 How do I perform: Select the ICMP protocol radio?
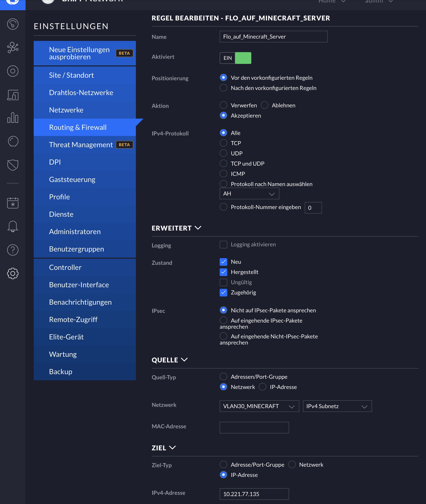(x=223, y=174)
